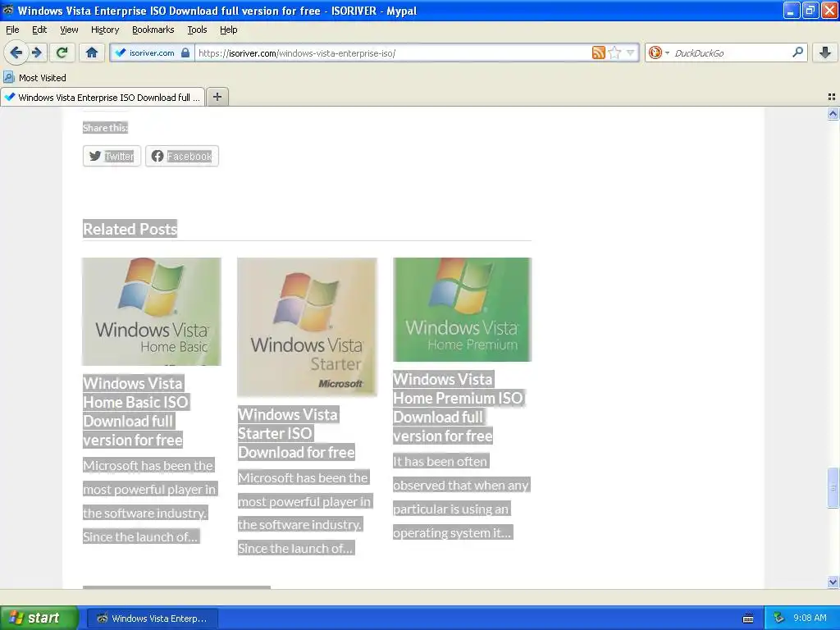Screen dimensions: 840x630
Task: Open the Help menu
Action: click(x=229, y=30)
